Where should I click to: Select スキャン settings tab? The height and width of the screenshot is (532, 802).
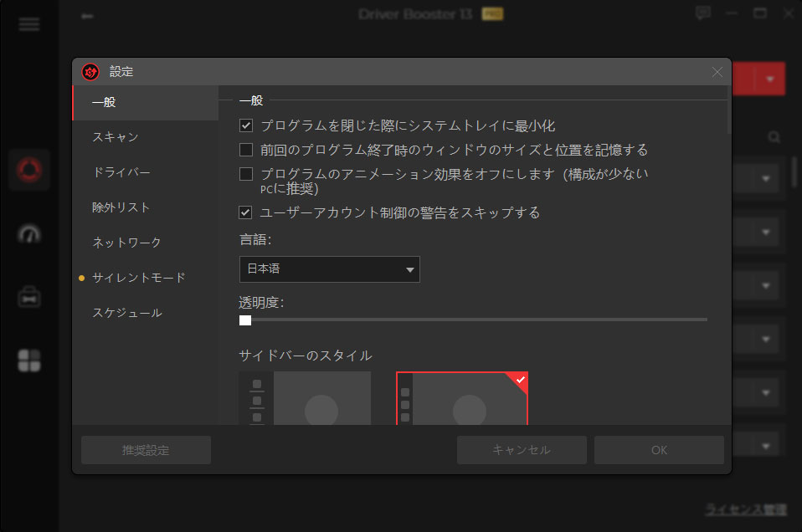click(x=146, y=137)
